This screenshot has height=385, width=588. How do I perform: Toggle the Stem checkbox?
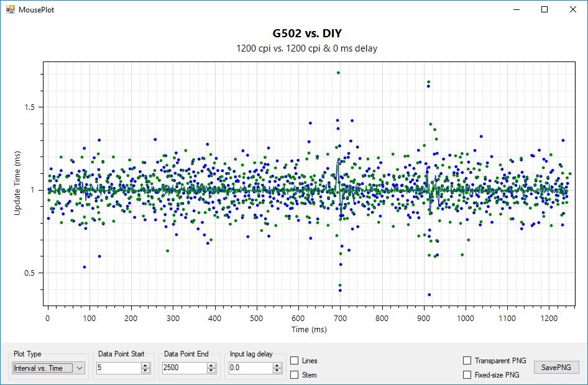pyautogui.click(x=295, y=374)
